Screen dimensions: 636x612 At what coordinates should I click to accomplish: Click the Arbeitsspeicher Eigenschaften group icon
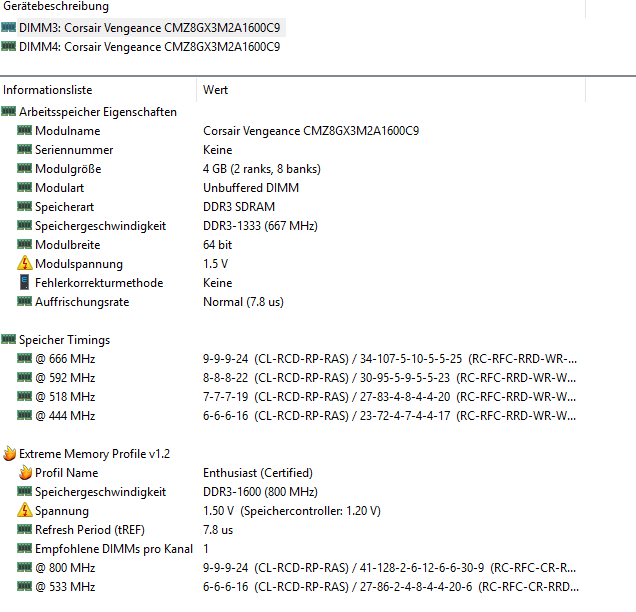point(9,111)
